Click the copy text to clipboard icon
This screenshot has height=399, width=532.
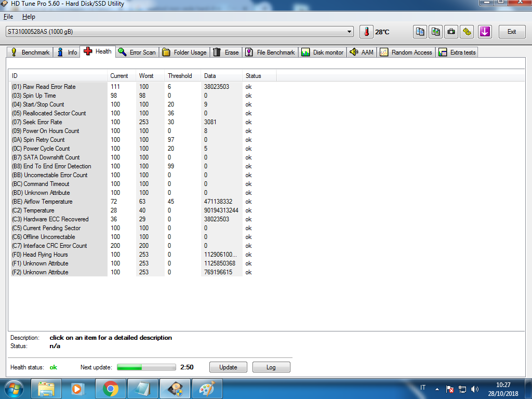(x=420, y=32)
